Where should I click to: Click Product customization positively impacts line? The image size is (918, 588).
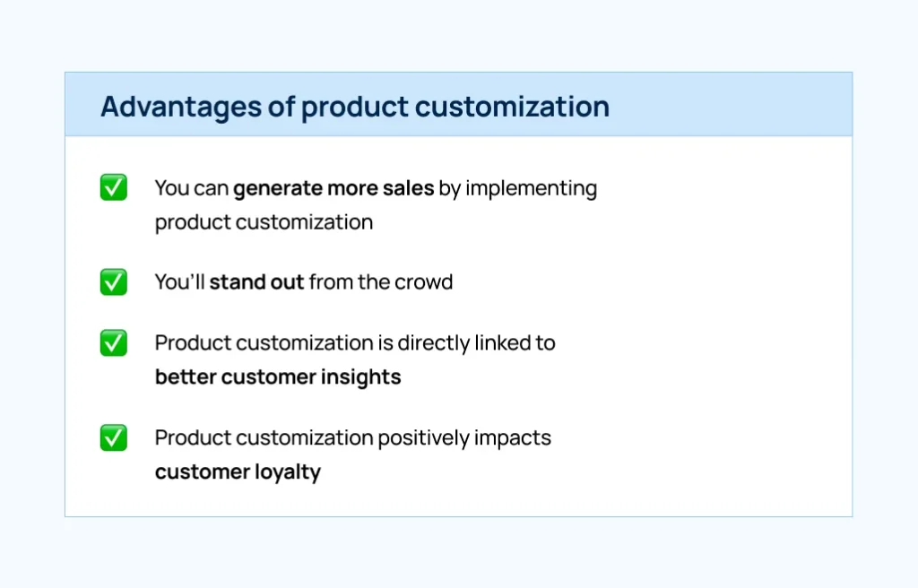point(353,438)
